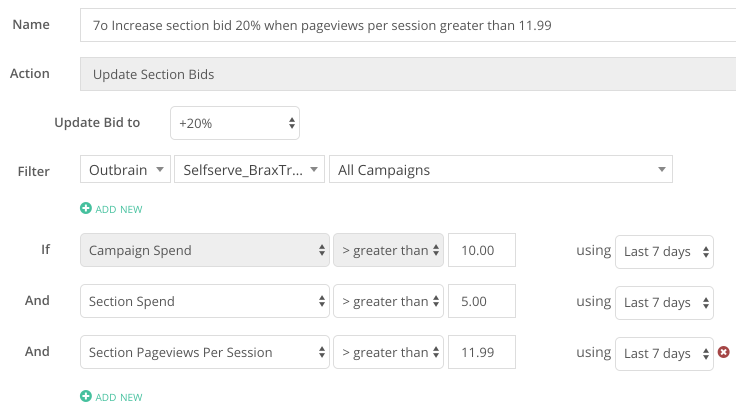
Task: Click the 10.00 campaign spend value field
Action: point(482,250)
